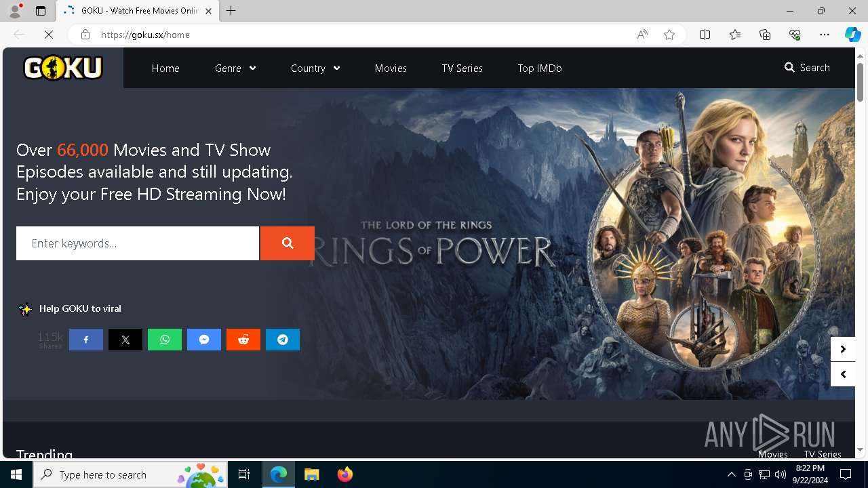Click the orange search submit button
Viewport: 868px width, 488px height.
point(288,243)
